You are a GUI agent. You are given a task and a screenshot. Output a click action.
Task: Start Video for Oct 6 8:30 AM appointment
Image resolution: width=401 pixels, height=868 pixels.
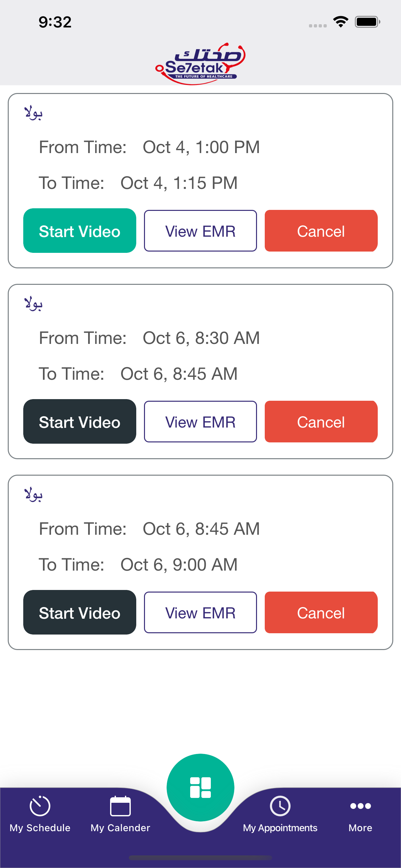80,421
